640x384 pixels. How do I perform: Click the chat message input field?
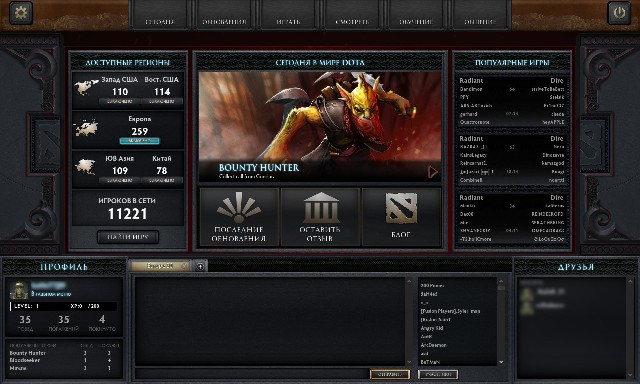252,374
